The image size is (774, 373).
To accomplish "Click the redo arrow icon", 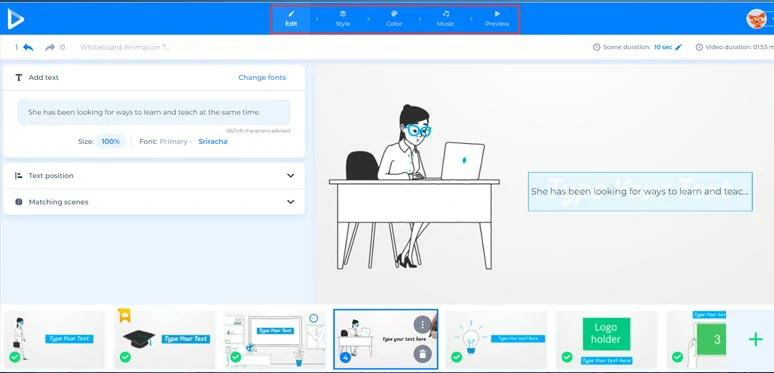I will [50, 47].
